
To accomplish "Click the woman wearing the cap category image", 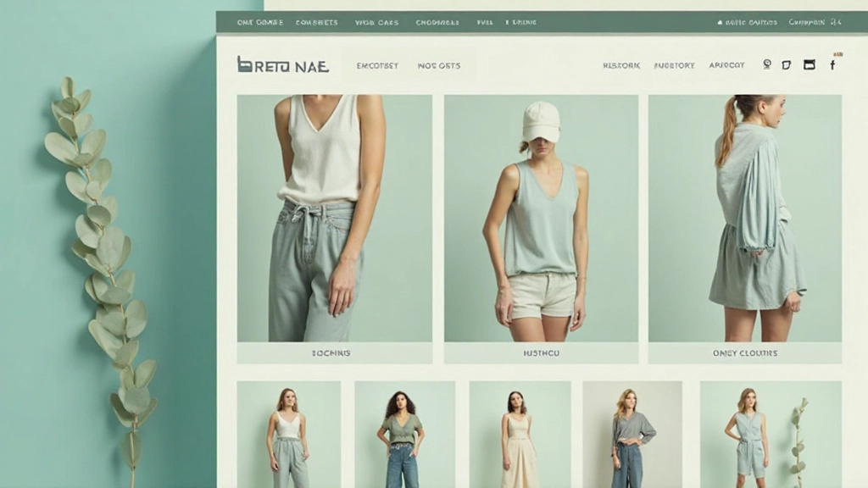I will [x=541, y=220].
